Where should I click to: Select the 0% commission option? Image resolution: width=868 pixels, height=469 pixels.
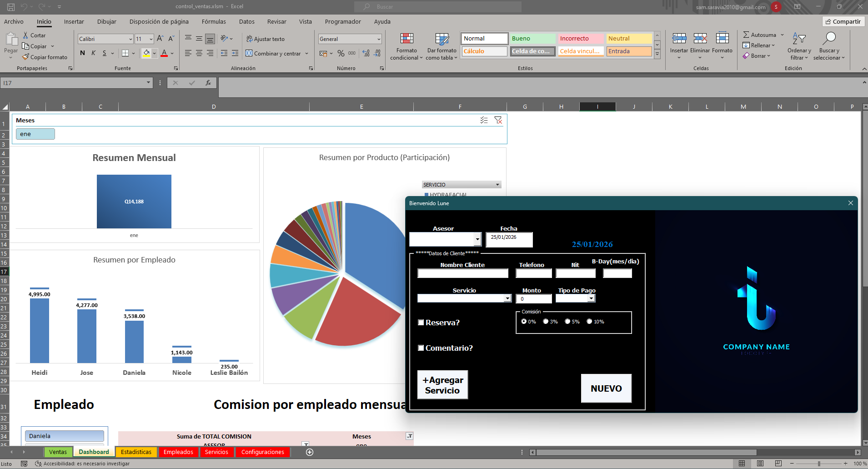(524, 321)
